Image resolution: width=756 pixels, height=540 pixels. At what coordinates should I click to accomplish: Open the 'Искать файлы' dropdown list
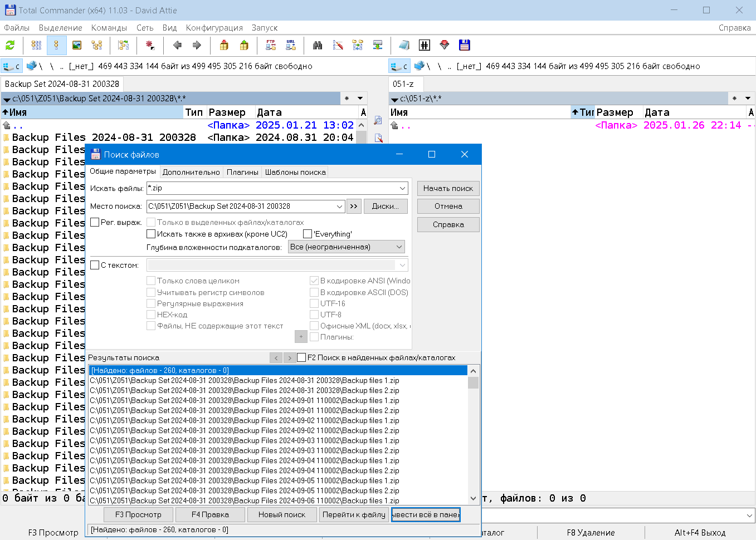coord(402,188)
